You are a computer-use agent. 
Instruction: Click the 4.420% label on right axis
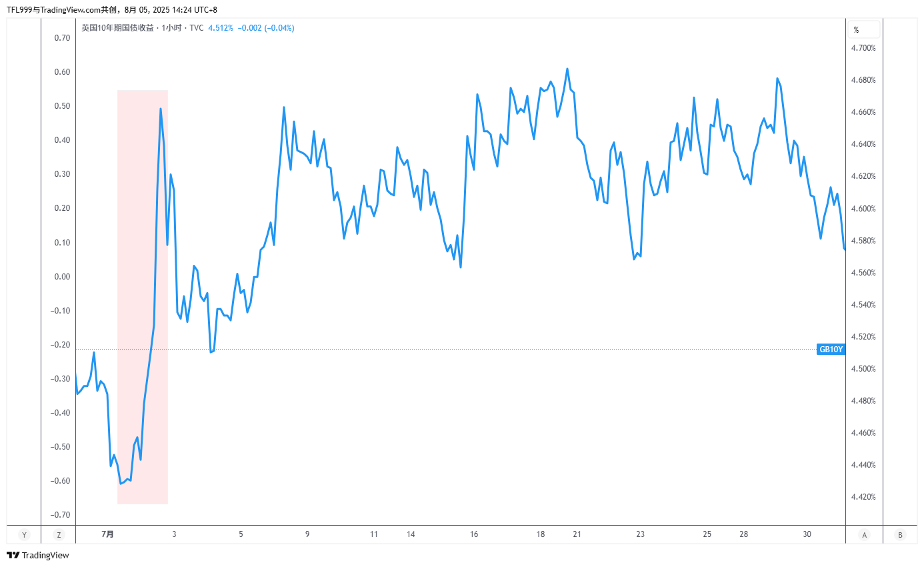pos(863,497)
